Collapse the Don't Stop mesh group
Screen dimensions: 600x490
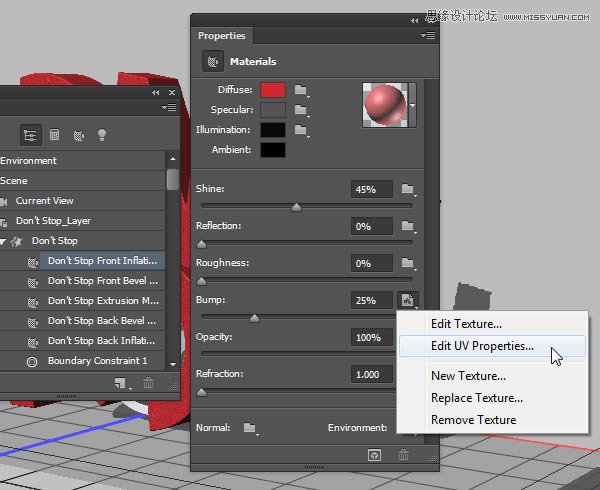3,241
